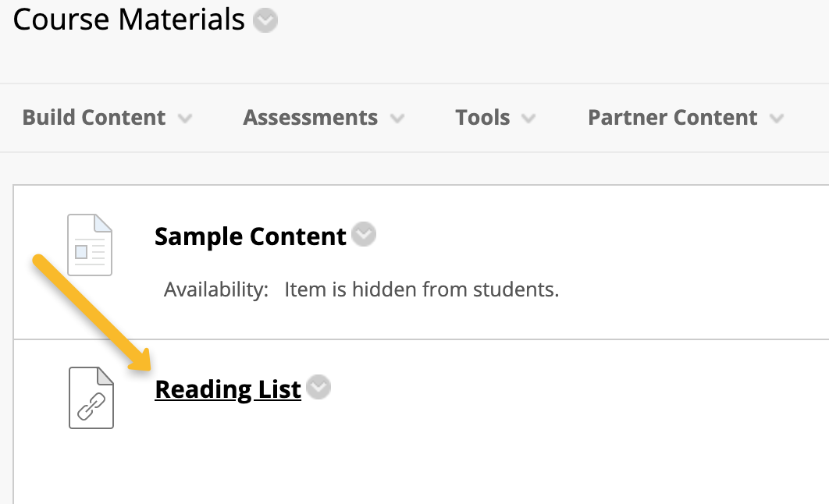
Task: Open the Course Materials title options chevron
Action: pos(265,21)
